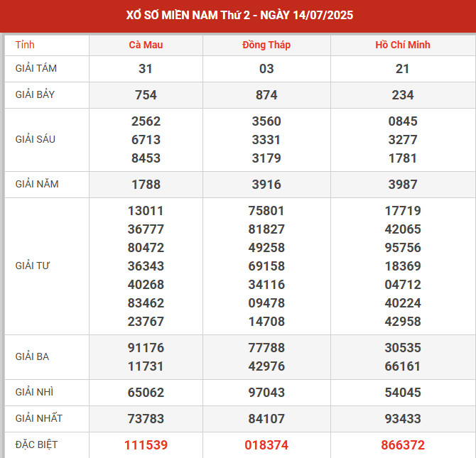This screenshot has width=476, height=458.
Task: Select giải năm number 1788
Action: point(146,185)
